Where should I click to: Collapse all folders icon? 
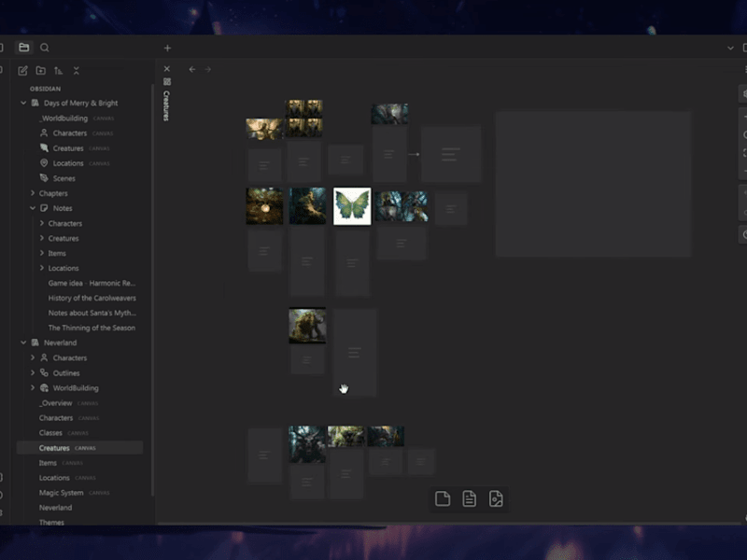[77, 71]
